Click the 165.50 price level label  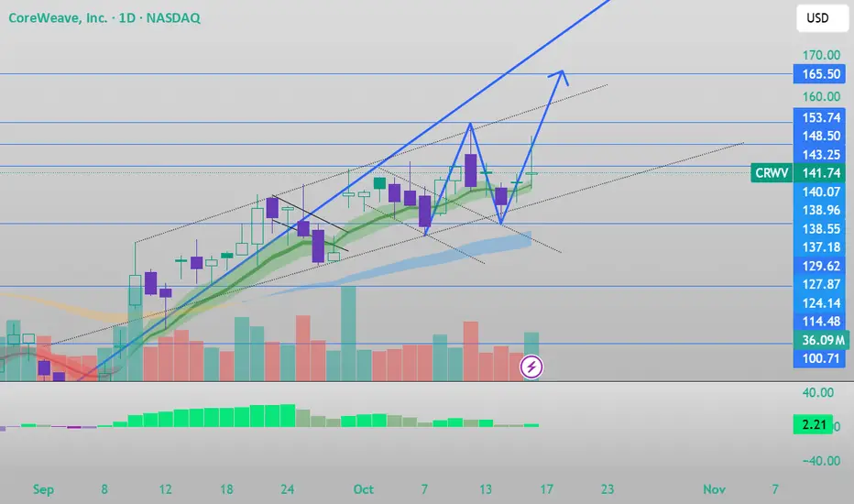tap(820, 74)
